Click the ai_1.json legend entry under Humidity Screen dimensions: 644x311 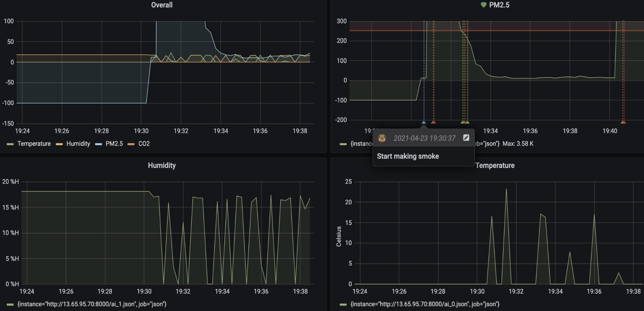coord(92,304)
